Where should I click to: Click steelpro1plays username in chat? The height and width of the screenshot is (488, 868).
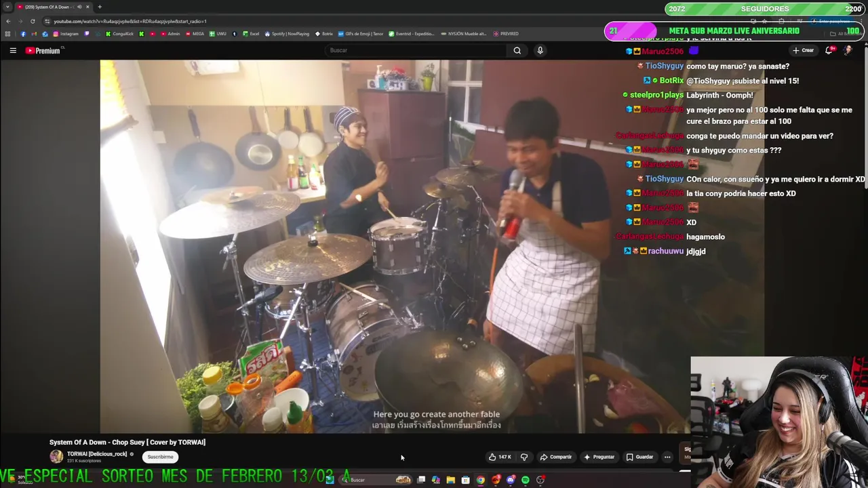coord(656,95)
